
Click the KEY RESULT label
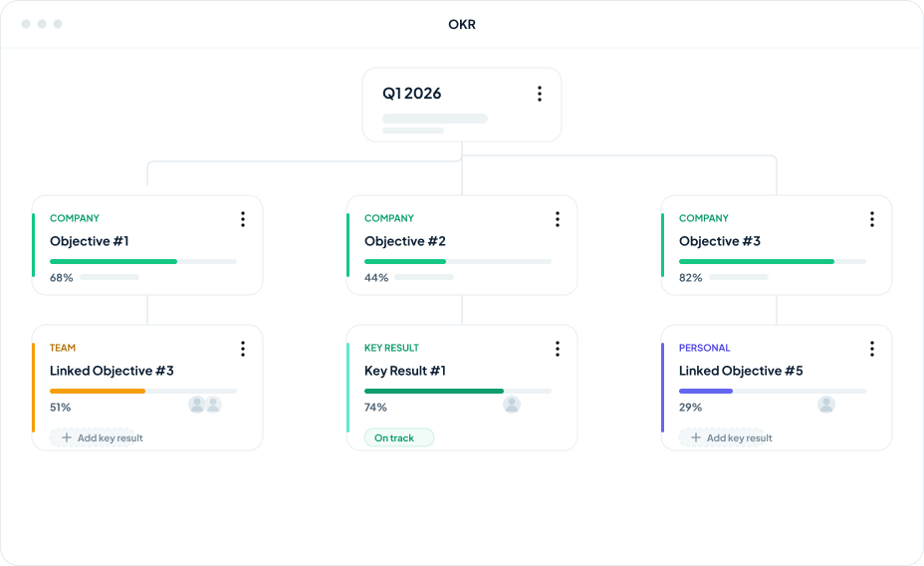coord(391,348)
